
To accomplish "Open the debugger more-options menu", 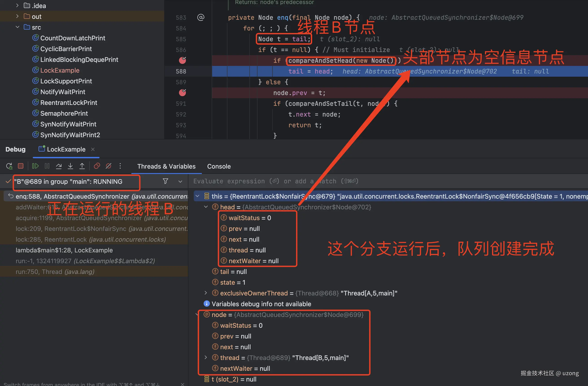I will [120, 166].
